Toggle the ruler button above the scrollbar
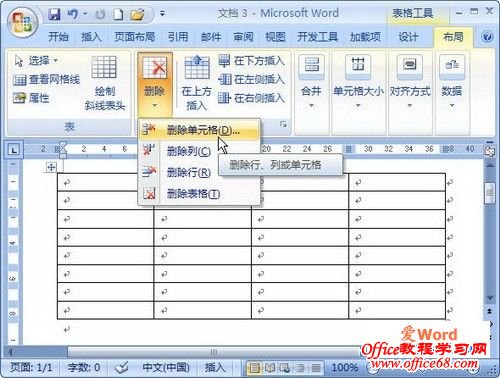 click(x=490, y=152)
